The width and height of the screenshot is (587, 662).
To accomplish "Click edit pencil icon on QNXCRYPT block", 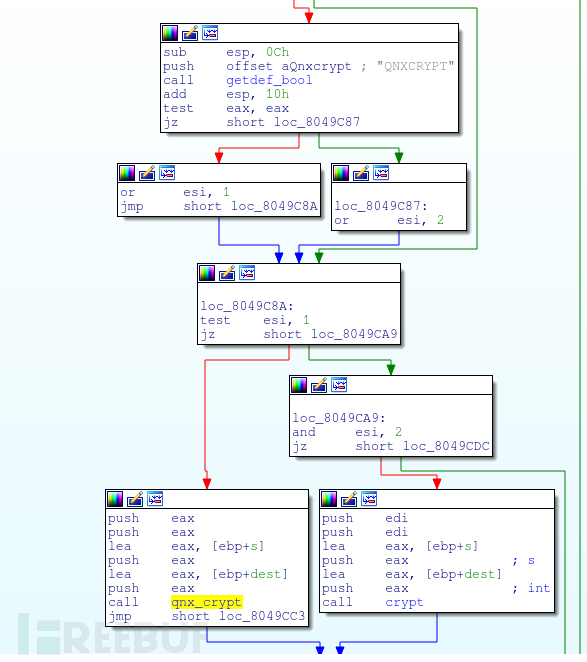I will click(190, 33).
